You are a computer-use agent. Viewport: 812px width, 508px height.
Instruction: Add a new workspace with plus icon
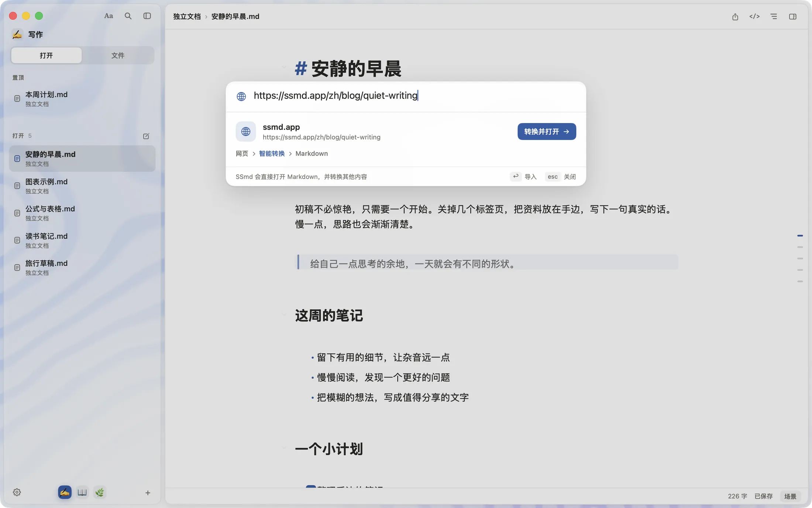(x=148, y=492)
